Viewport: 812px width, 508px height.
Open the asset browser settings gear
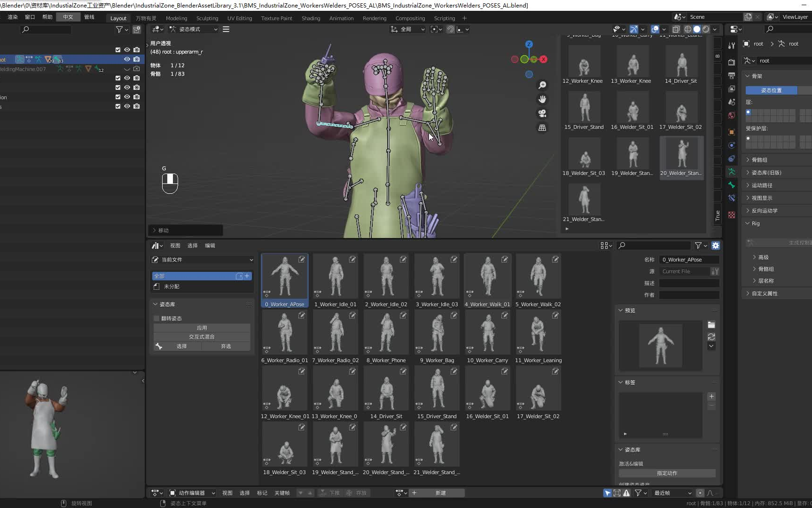point(715,246)
